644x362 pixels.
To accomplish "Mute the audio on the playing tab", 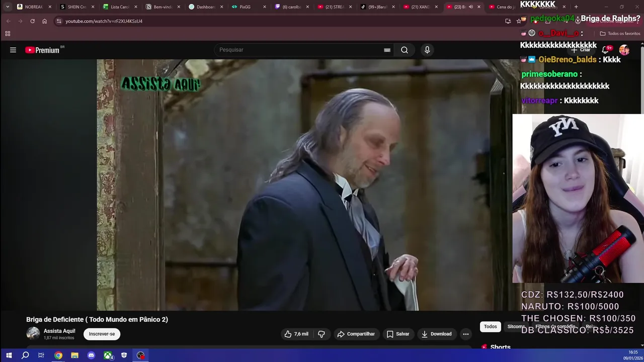I will click(471, 7).
